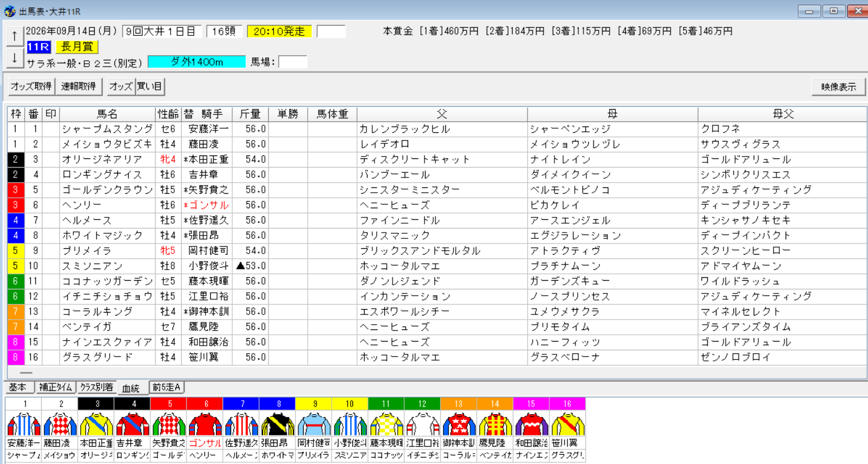Viewport: 868px width, 464px height.
Task: Select plaid silk icon for horse 14
Action: 495,424
